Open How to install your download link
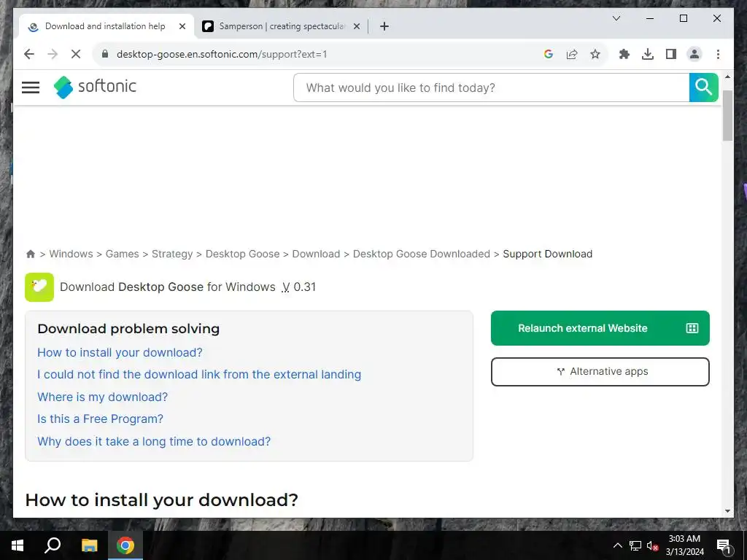Viewport: 747px width, 560px height. [x=120, y=352]
